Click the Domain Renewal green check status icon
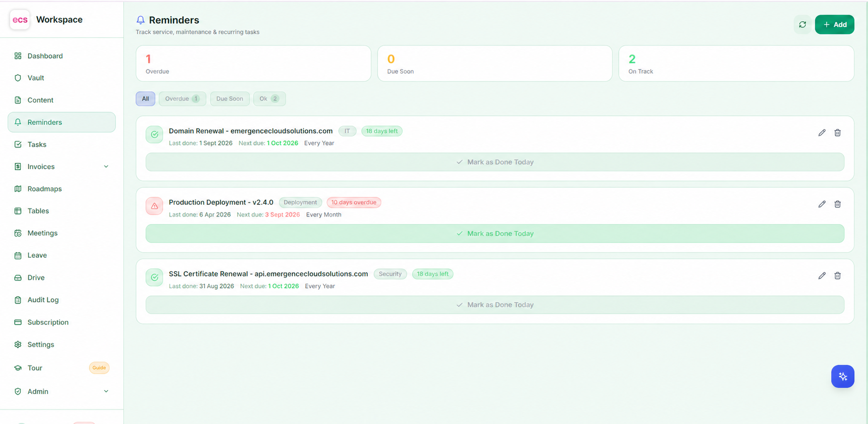868x424 pixels. pos(154,134)
